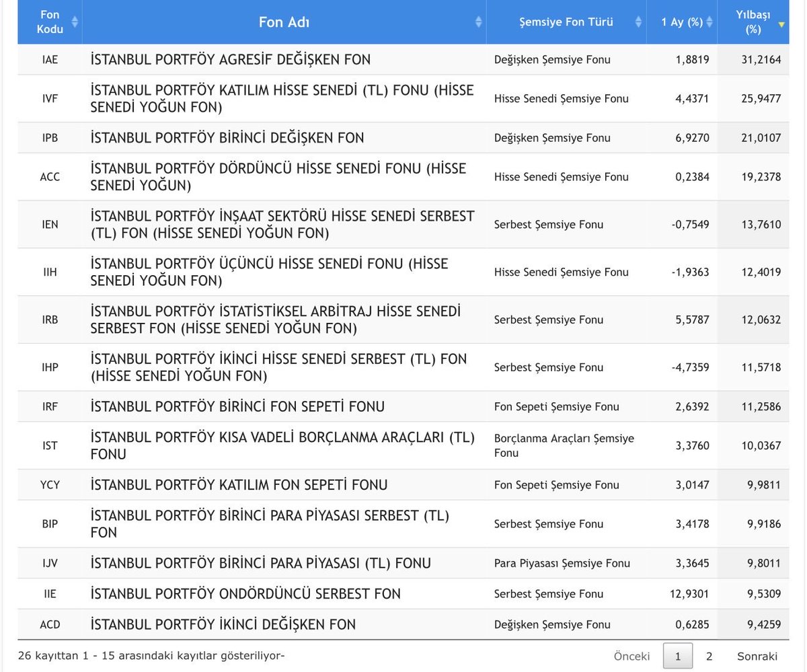Viewport: 807px width, 672px height.
Task: Open BİRİNCİ PARA PİYASASI SERBEST (TL) FON
Action: pyautogui.click(x=270, y=524)
